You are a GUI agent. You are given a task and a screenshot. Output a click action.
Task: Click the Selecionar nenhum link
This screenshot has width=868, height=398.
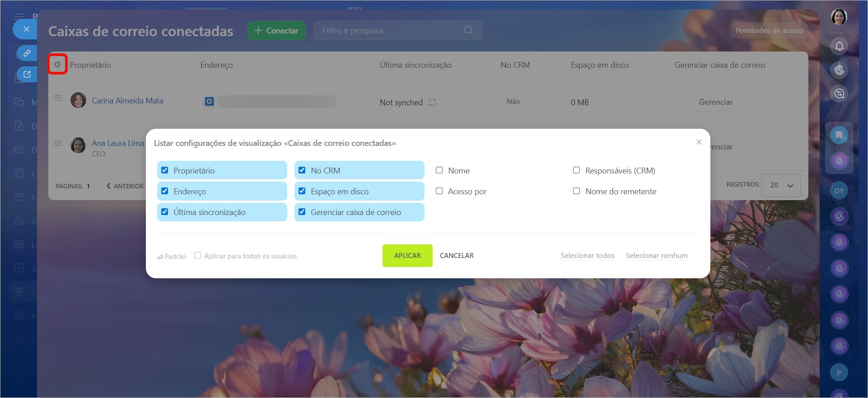656,256
